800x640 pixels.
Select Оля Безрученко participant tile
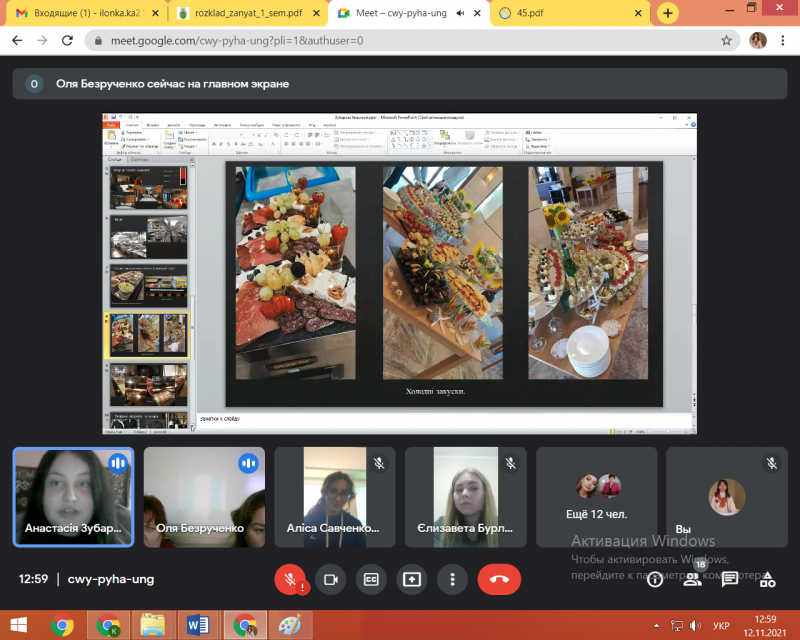click(204, 497)
